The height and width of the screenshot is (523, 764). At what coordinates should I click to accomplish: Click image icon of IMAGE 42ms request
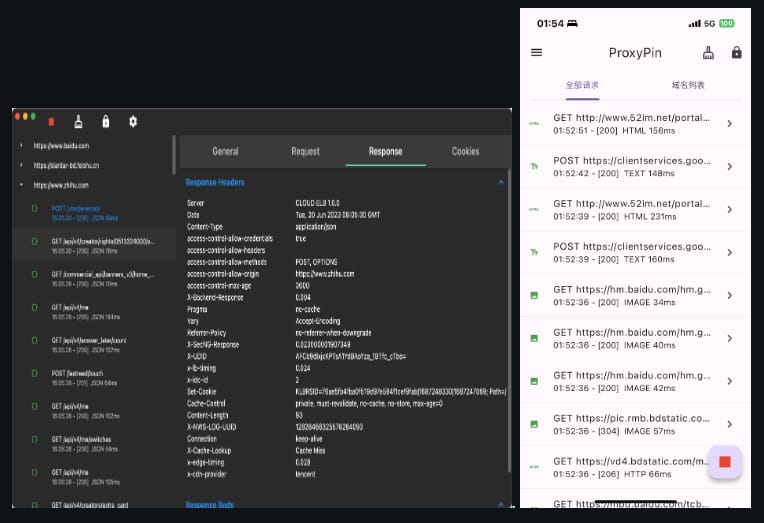click(534, 381)
